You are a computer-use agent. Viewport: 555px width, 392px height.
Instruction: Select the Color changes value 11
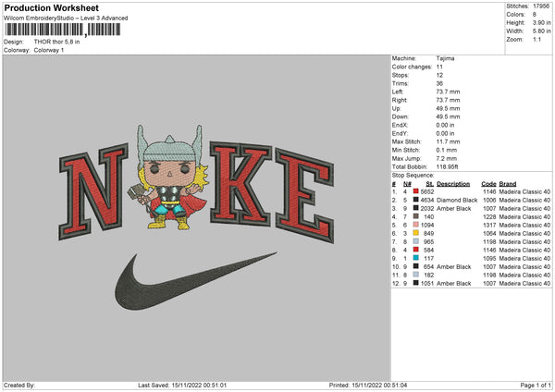439,67
